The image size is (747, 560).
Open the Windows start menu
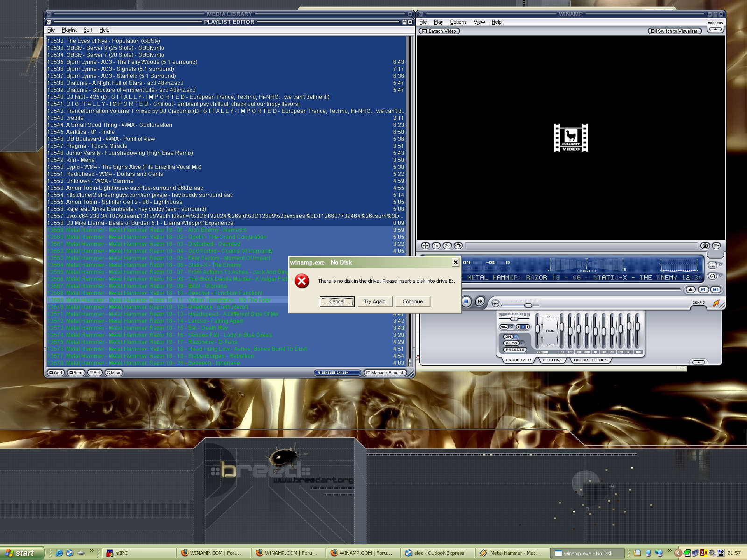coord(21,553)
